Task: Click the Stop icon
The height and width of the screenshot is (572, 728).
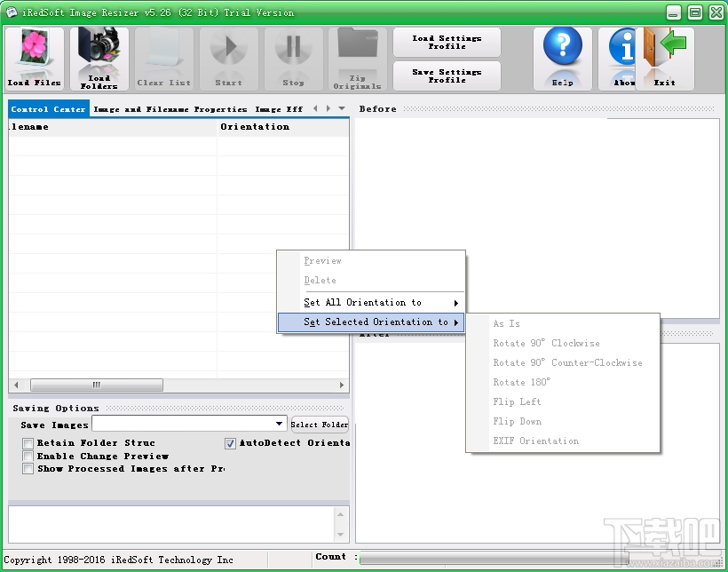Action: coord(293,58)
